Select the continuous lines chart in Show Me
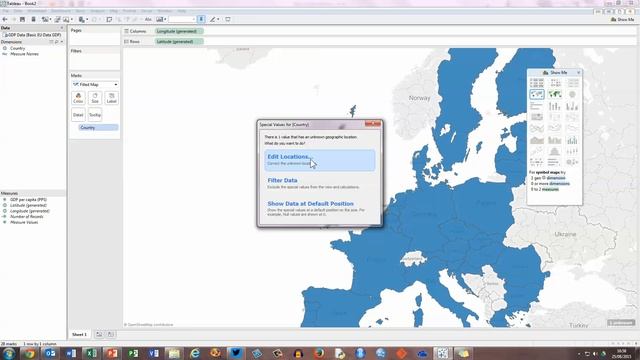The width and height of the screenshot is (640, 360). [537, 128]
